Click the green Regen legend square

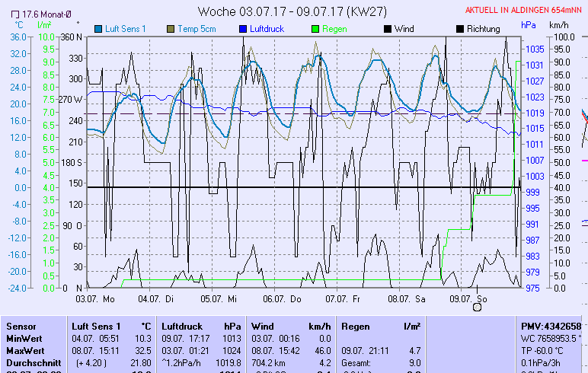317,29
